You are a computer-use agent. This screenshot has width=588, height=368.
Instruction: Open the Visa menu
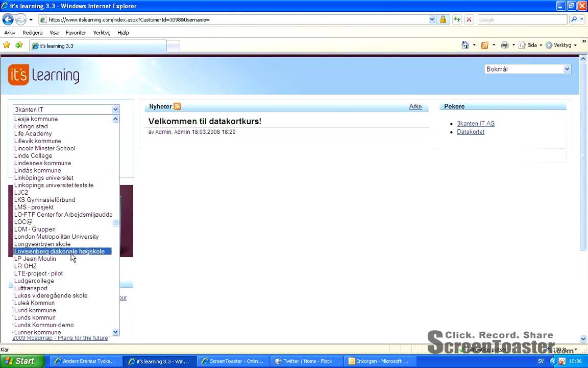click(54, 33)
